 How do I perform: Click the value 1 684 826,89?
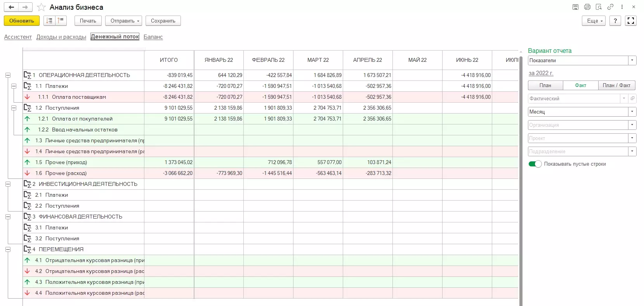[328, 75]
